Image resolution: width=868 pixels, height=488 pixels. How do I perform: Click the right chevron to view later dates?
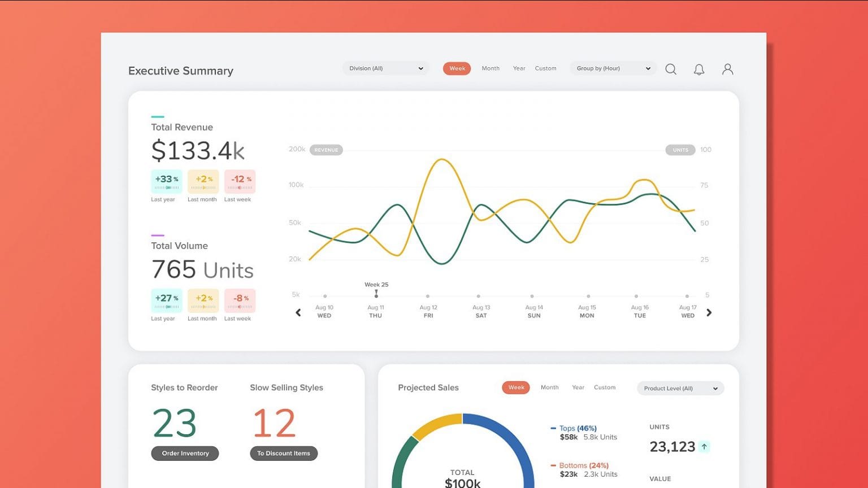709,312
